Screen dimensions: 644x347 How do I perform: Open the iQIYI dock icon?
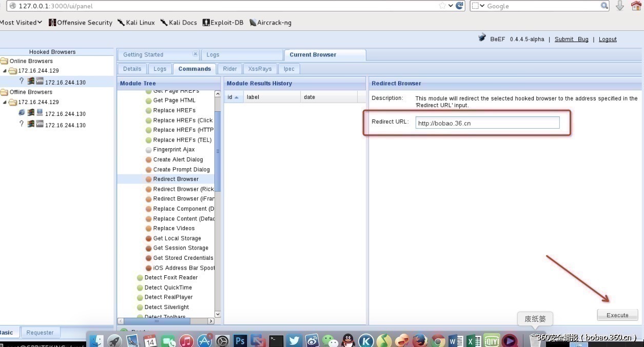pyautogui.click(x=492, y=341)
